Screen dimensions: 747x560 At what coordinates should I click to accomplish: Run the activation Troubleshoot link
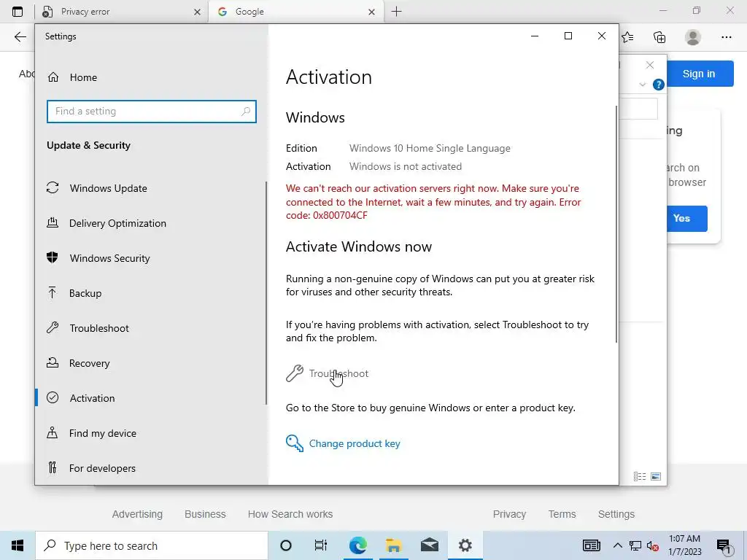(338, 374)
